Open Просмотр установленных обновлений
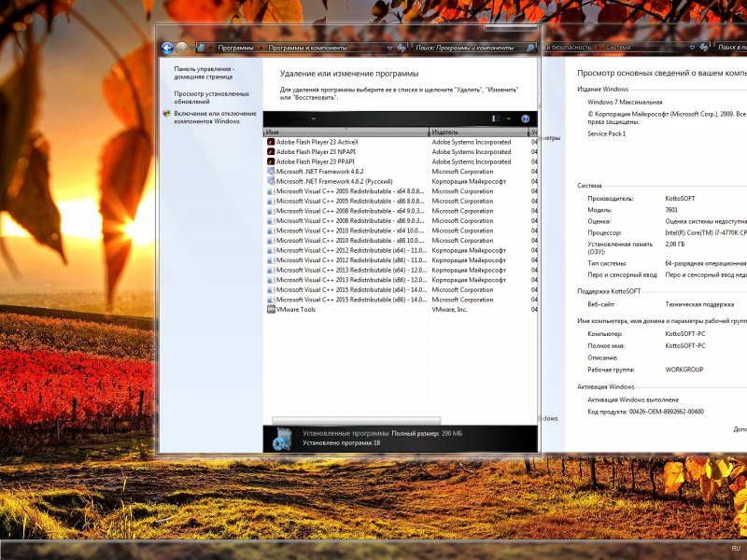Image resolution: width=747 pixels, height=560 pixels. coord(212,98)
